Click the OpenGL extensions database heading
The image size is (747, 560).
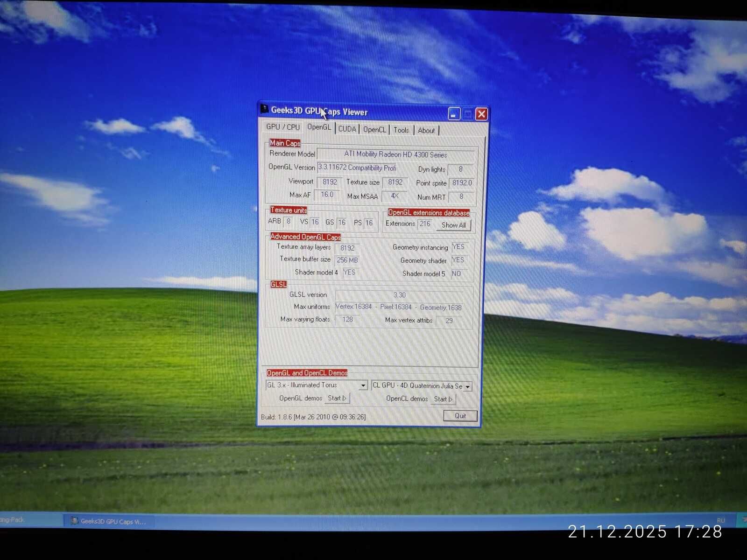pyautogui.click(x=429, y=212)
